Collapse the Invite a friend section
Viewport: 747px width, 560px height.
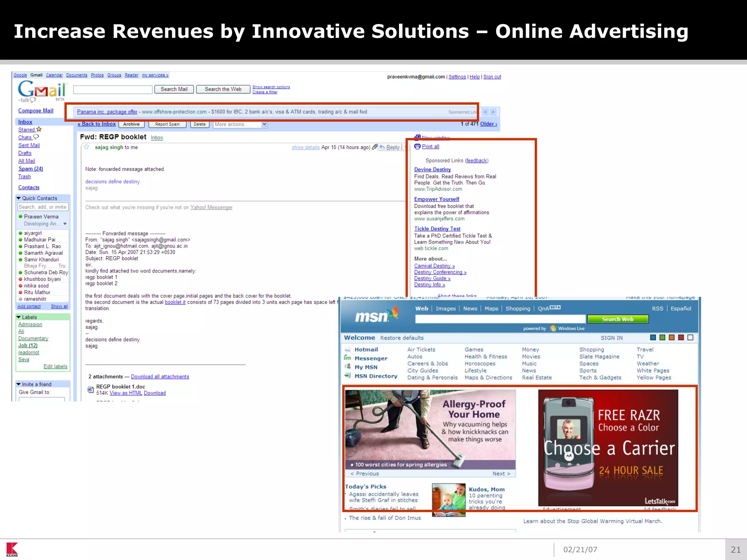pos(18,384)
